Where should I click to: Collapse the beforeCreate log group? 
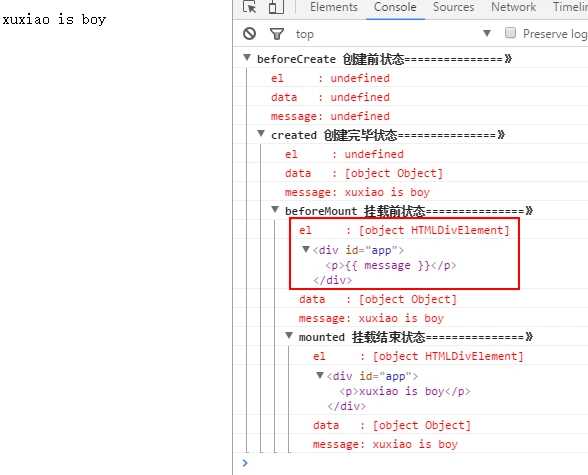click(247, 57)
